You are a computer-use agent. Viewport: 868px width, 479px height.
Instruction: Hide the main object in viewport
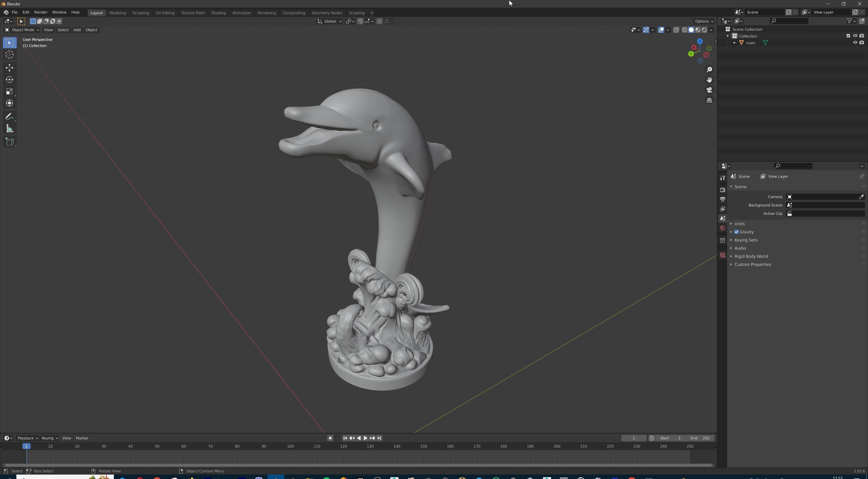click(855, 43)
